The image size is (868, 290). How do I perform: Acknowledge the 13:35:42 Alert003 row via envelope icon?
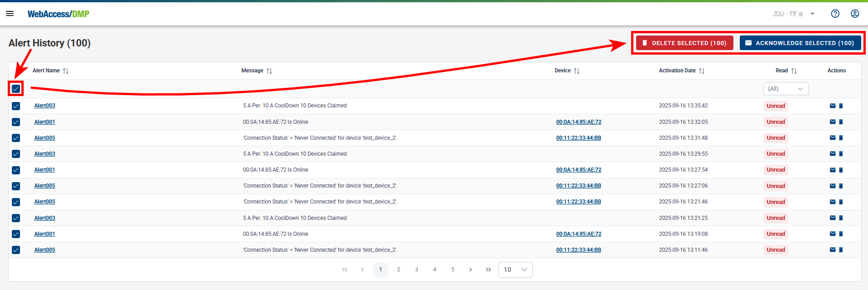click(x=833, y=106)
